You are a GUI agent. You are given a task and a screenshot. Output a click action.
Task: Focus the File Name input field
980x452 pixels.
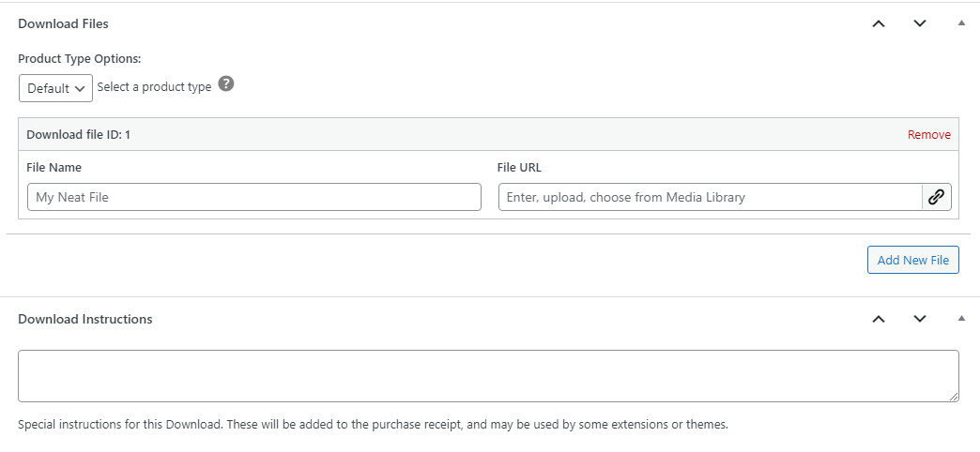(x=254, y=197)
